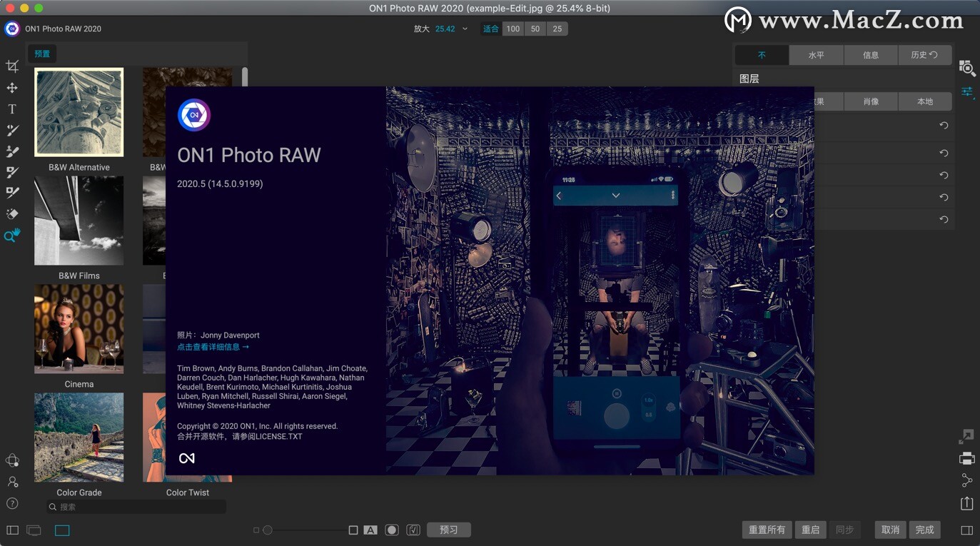Open dual display mode icon
This screenshot has width=980, height=546.
point(34,530)
